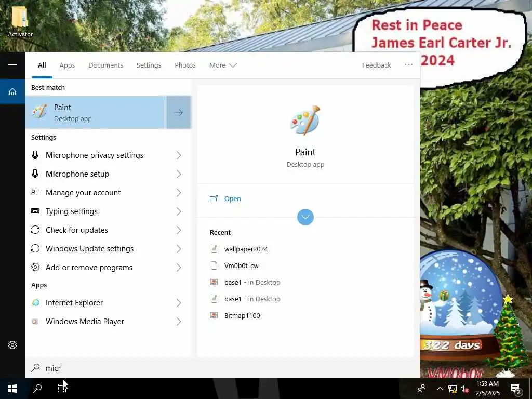532x399 pixels.
Task: Show hidden tray icons
Action: click(x=440, y=389)
